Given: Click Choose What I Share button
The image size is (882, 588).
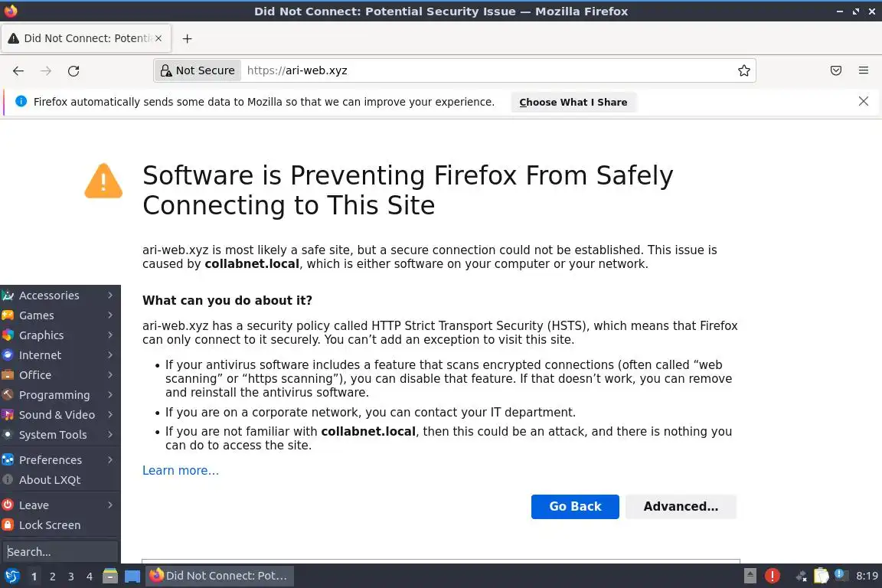Looking at the screenshot, I should point(573,103).
